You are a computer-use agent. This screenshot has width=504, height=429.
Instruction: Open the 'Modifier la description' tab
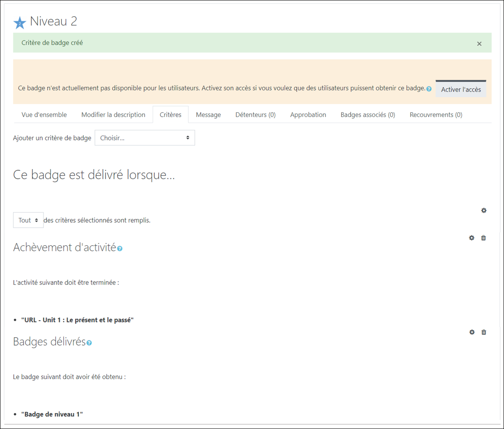[113, 115]
